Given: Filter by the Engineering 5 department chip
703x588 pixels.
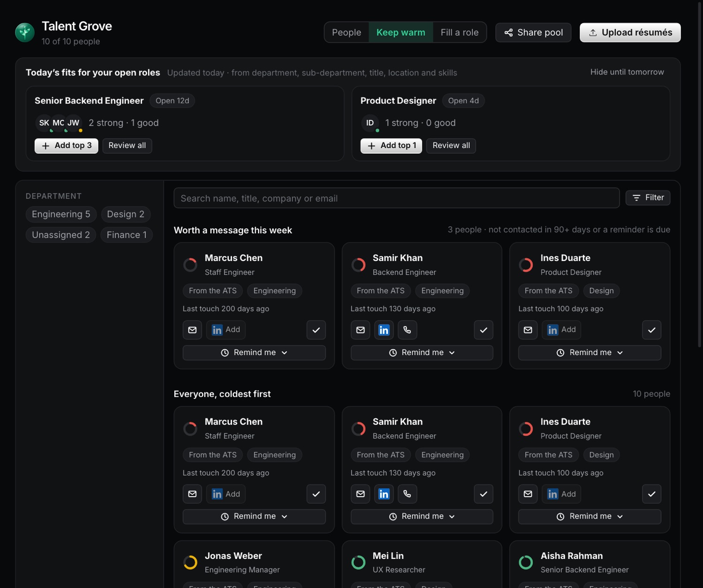Looking at the screenshot, I should (61, 214).
